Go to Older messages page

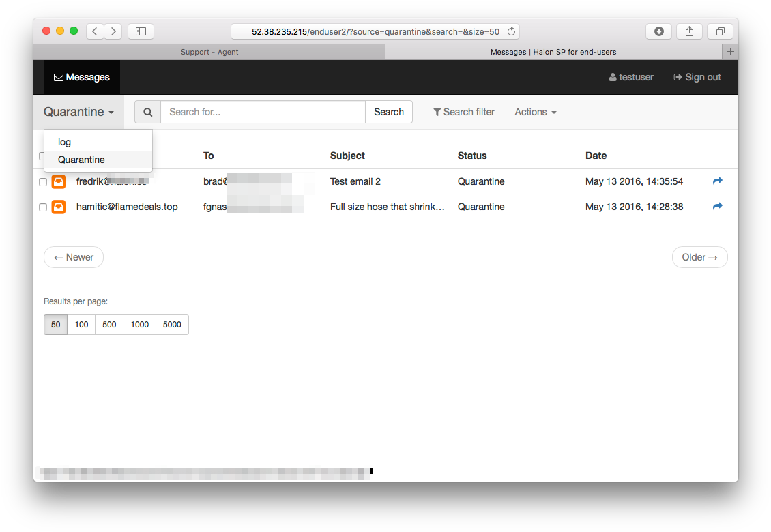[x=699, y=257]
